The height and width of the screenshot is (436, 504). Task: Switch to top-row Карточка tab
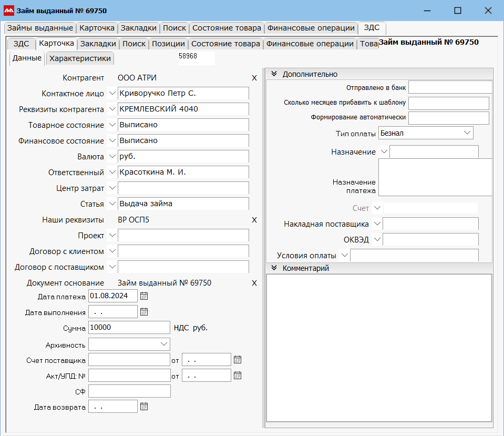[97, 28]
